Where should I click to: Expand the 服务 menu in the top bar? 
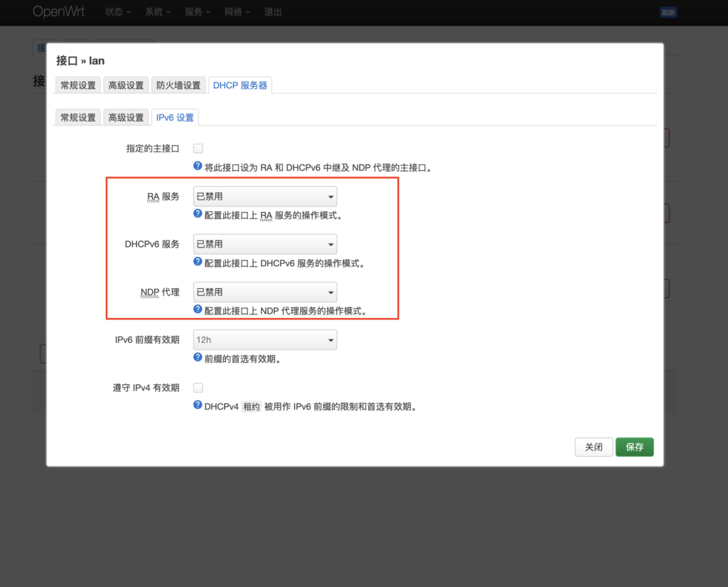point(198,12)
